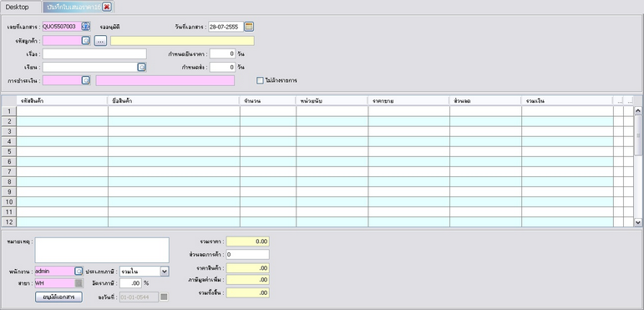Click the ชื่อสินค้า column header
This screenshot has width=644, height=310.
(174, 100)
